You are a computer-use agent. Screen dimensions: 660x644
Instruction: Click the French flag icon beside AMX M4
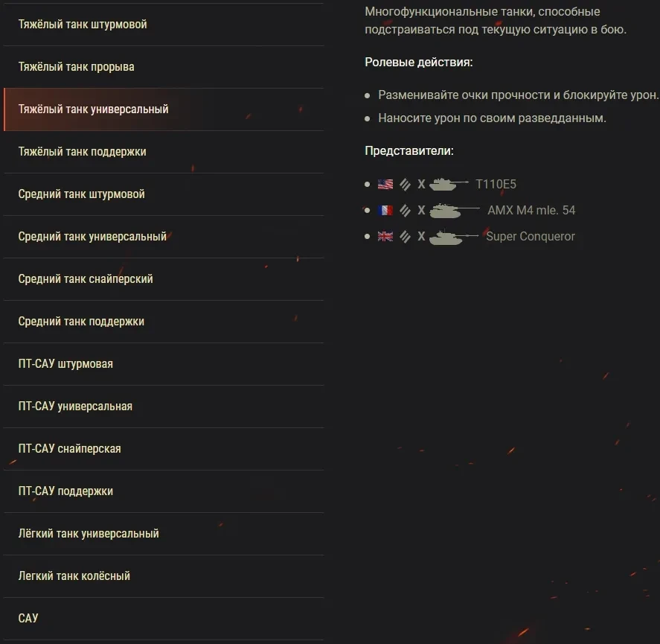pos(385,211)
